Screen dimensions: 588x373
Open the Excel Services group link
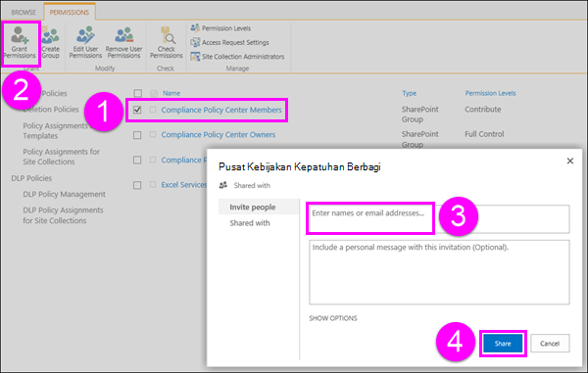coord(184,185)
